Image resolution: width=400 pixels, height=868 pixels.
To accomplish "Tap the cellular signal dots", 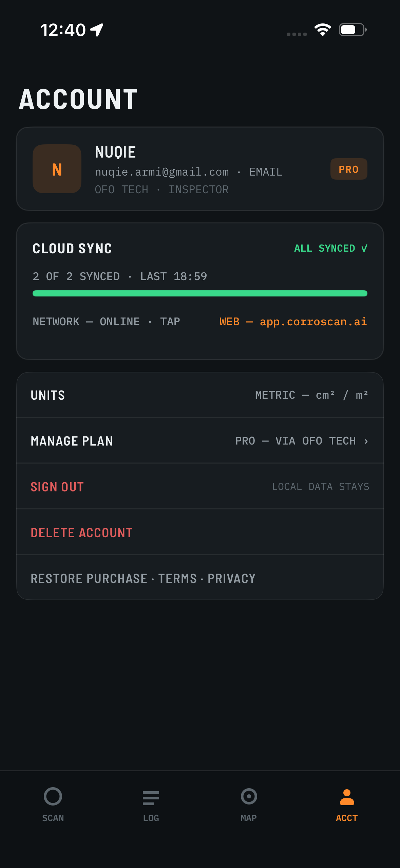I will (x=297, y=34).
